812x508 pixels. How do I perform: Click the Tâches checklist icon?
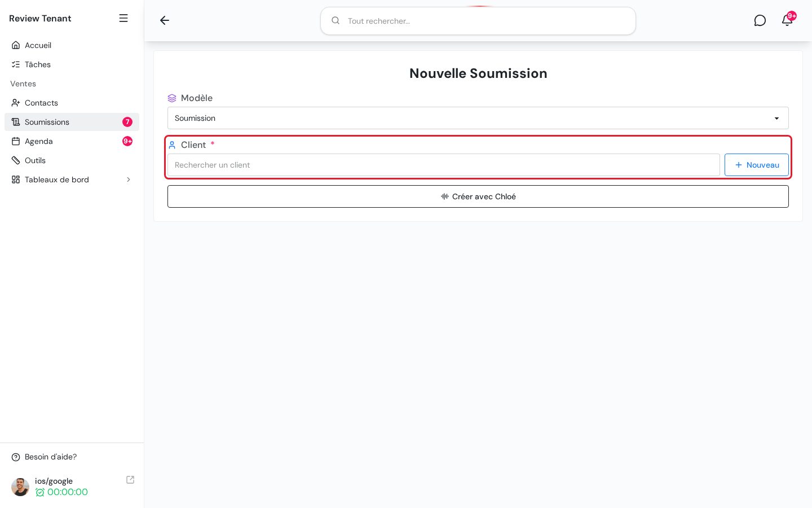[16, 64]
